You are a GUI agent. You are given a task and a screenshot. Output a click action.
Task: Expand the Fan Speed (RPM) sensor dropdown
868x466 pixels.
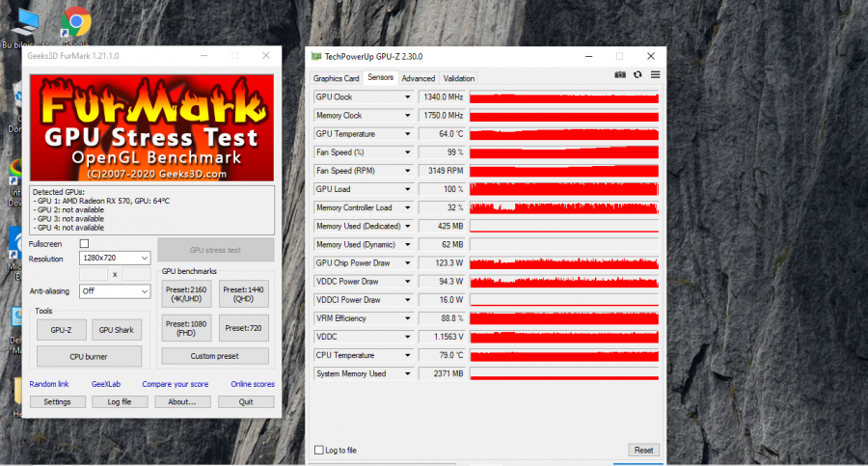click(x=407, y=171)
